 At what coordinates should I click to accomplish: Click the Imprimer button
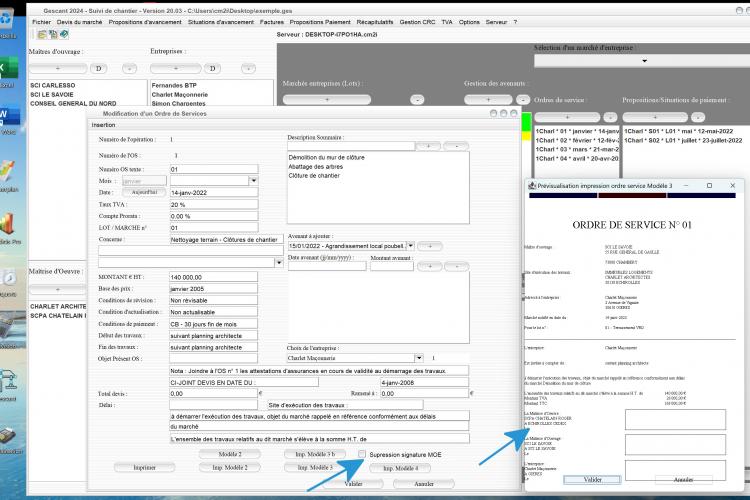pyautogui.click(x=144, y=467)
